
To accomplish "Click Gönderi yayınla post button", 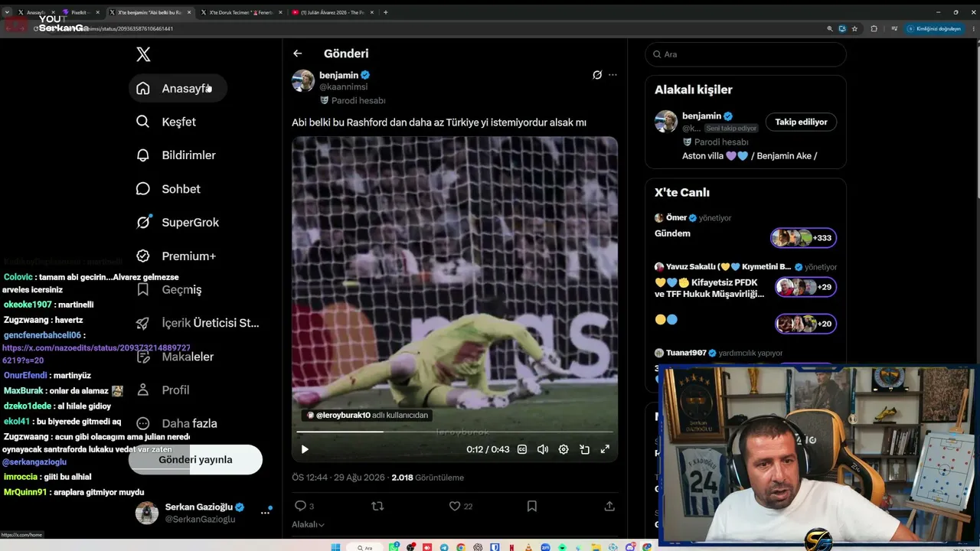I will 195,459.
